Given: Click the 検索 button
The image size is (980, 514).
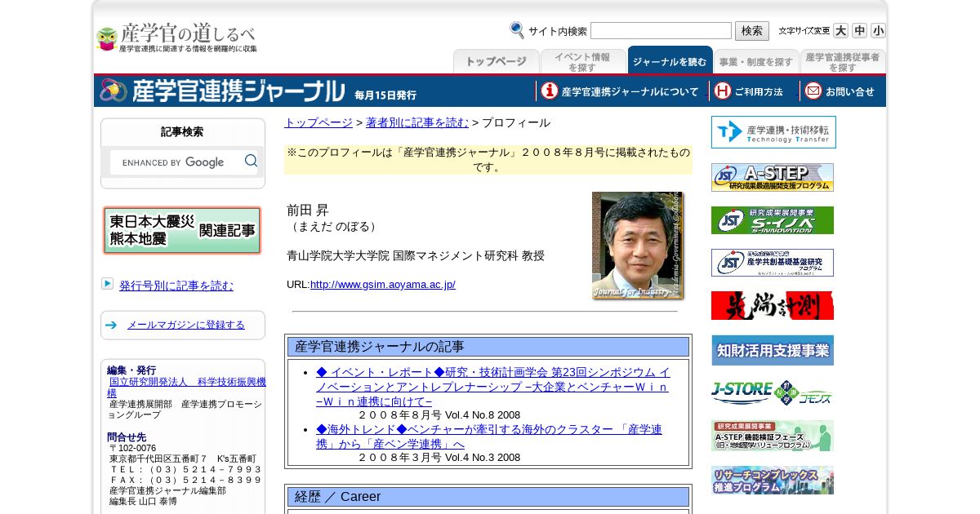Looking at the screenshot, I should point(752,31).
